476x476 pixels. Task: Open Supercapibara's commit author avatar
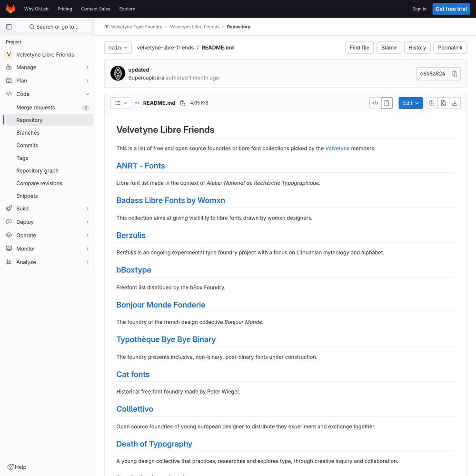118,73
